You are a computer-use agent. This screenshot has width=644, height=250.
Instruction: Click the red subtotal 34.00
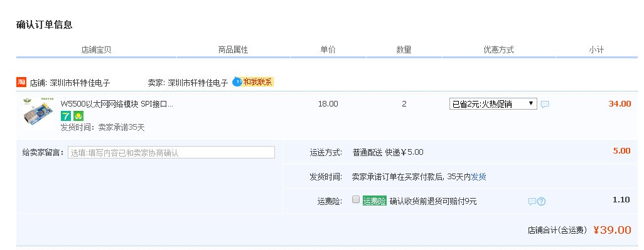620,103
